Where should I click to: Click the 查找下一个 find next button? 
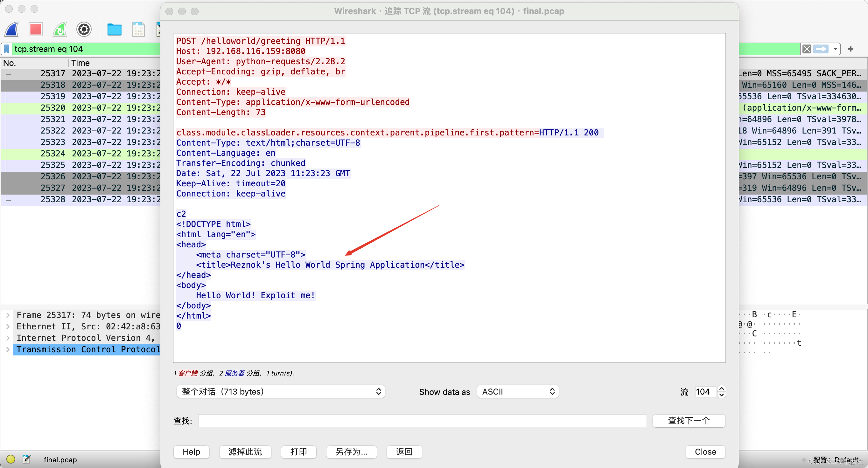click(689, 421)
